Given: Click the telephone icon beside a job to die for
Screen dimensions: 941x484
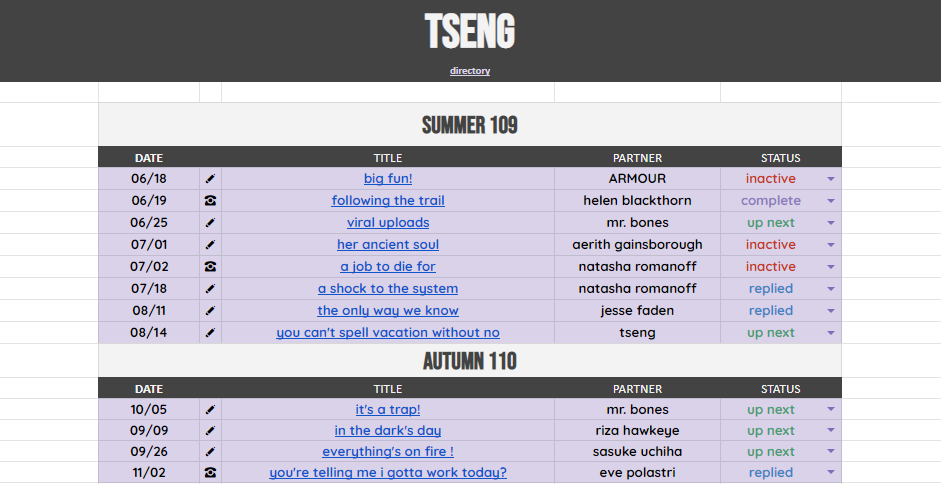Looking at the screenshot, I should point(210,267).
